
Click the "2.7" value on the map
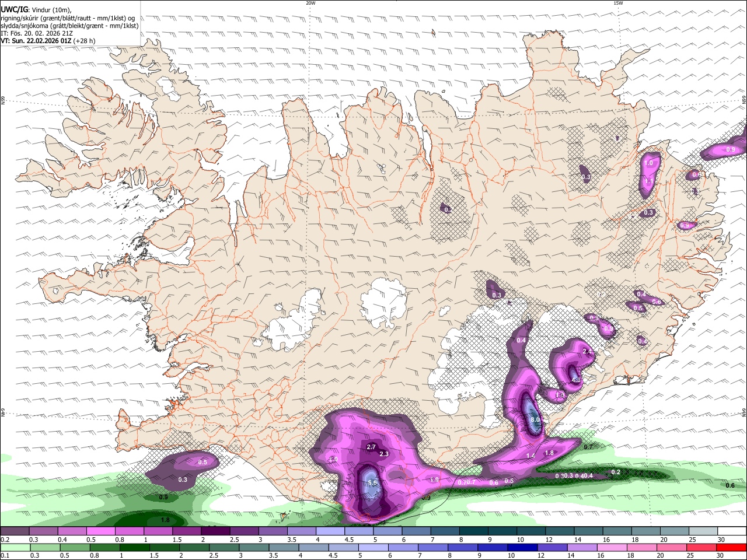[371, 447]
